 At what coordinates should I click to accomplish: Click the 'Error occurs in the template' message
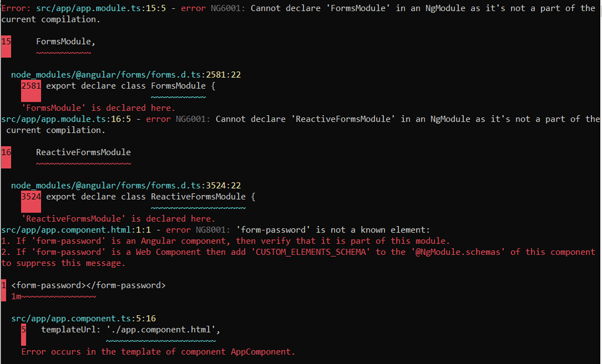[x=158, y=352]
